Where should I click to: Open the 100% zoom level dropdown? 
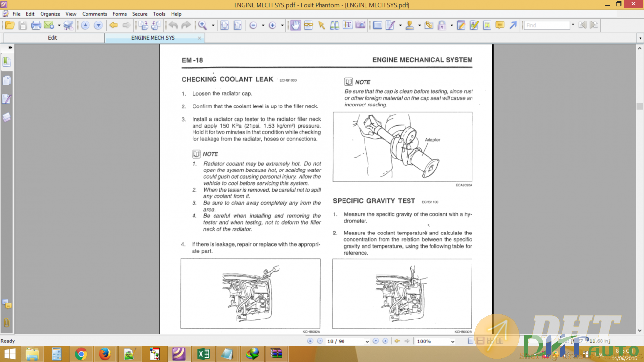[x=452, y=341]
